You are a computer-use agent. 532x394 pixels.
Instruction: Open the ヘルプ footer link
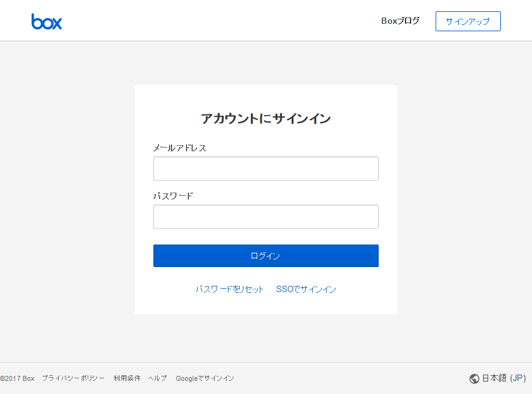coord(158,378)
